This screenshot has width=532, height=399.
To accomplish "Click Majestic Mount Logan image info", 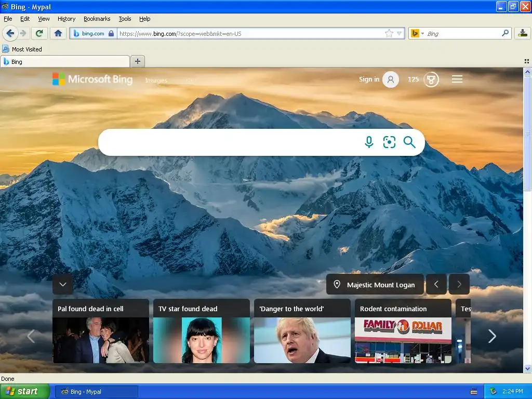I will (375, 284).
